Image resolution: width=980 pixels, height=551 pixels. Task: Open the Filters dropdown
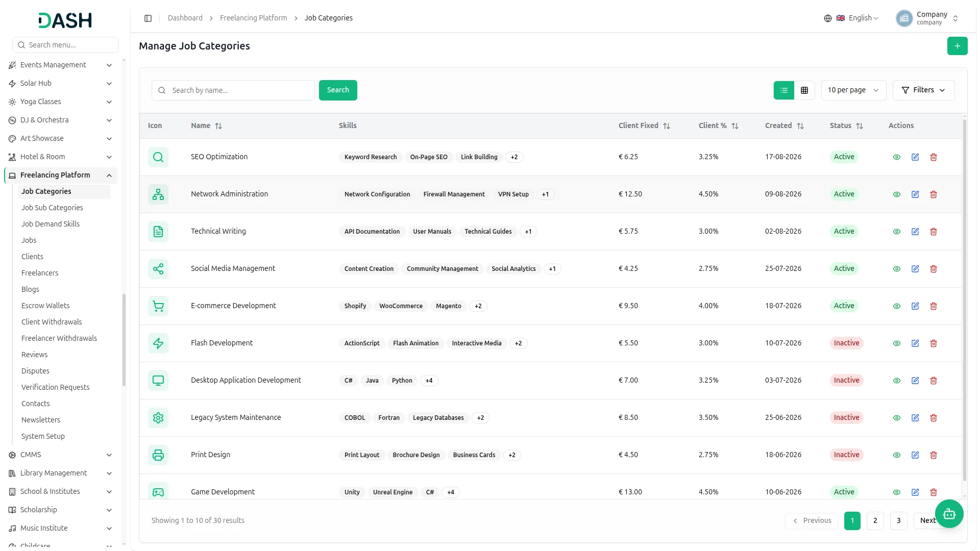tap(923, 90)
